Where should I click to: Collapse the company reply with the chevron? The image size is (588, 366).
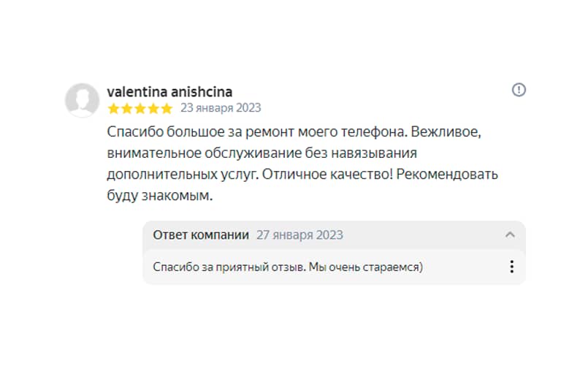pos(510,235)
